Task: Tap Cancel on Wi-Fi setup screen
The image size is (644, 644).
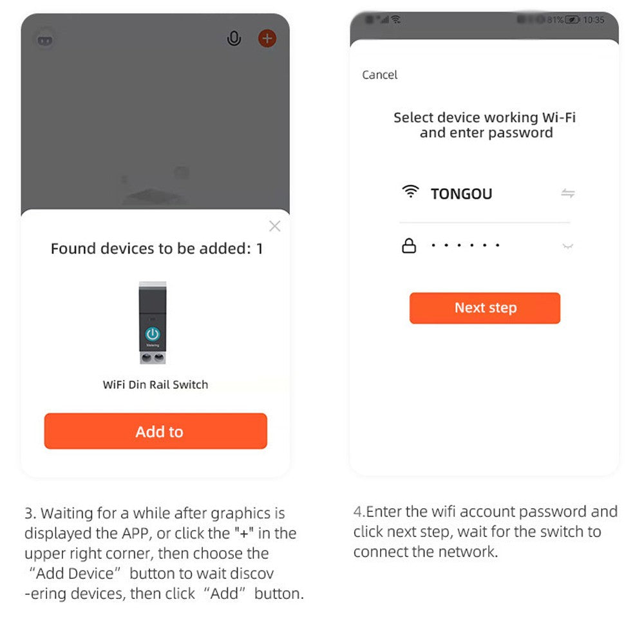Action: (379, 75)
